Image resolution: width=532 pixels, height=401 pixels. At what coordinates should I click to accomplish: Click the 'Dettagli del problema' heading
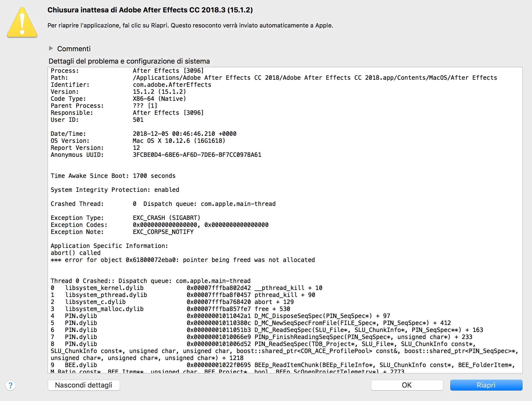click(x=129, y=61)
